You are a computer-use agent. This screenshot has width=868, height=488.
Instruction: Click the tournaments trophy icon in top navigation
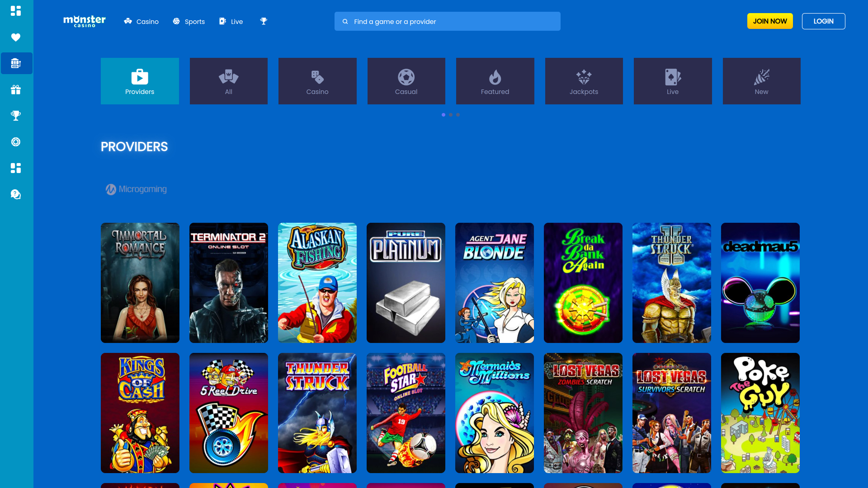coord(264,21)
